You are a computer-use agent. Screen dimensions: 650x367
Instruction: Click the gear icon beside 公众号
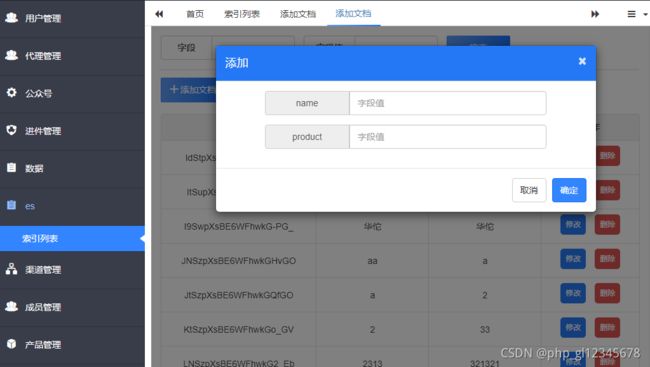coord(11,92)
